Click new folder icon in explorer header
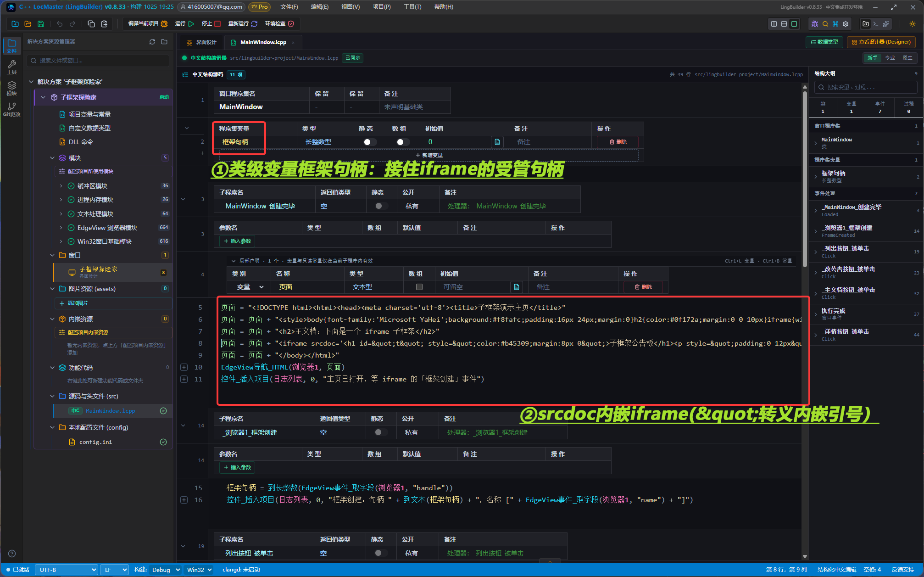Viewport: 924px width, 577px height. tap(164, 42)
